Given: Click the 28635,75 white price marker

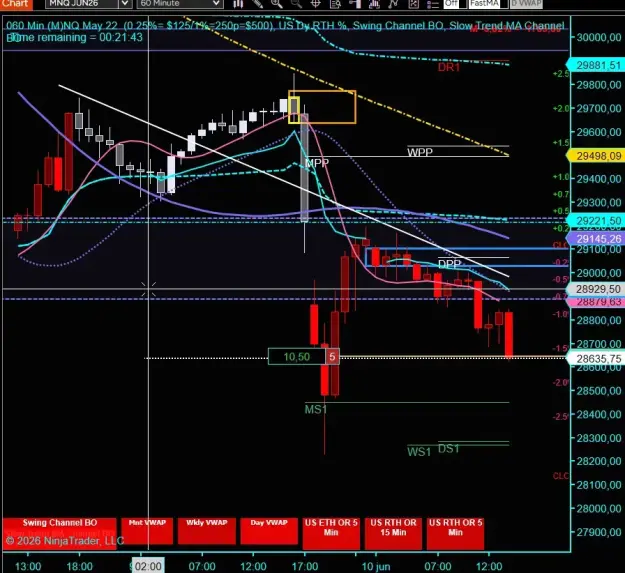Looking at the screenshot, I should point(596,359).
